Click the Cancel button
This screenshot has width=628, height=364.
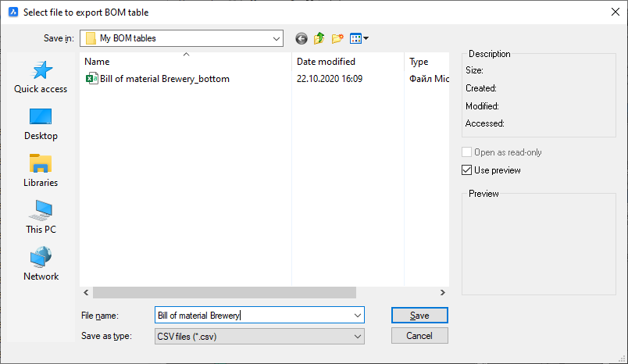[x=419, y=336]
